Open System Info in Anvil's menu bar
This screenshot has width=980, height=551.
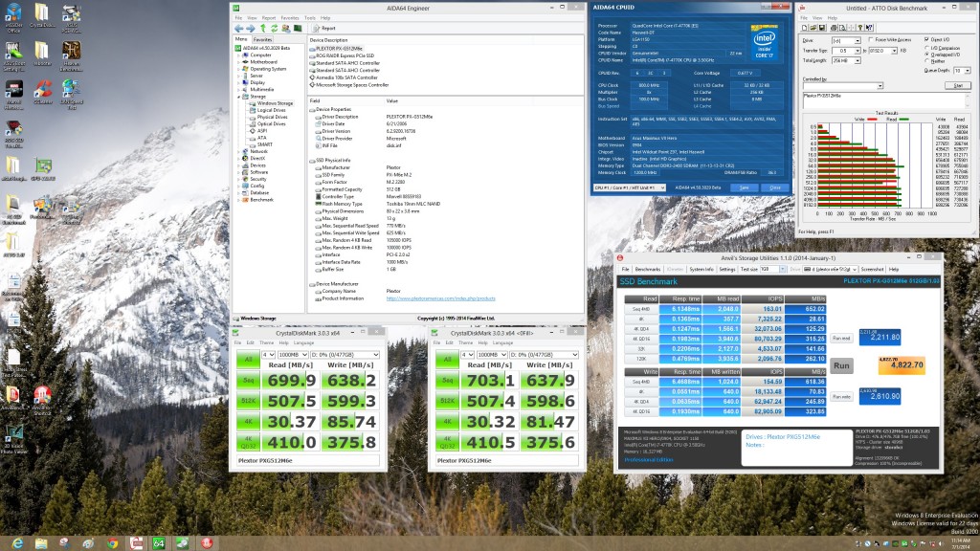tap(702, 269)
